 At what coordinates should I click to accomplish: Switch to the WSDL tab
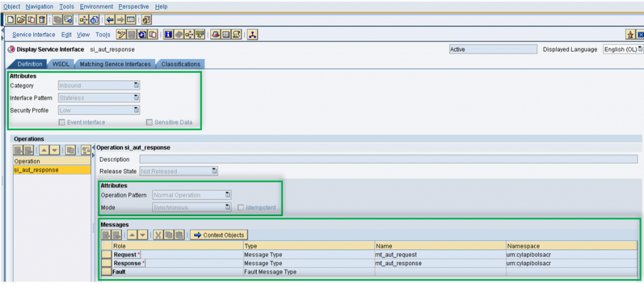[x=61, y=64]
